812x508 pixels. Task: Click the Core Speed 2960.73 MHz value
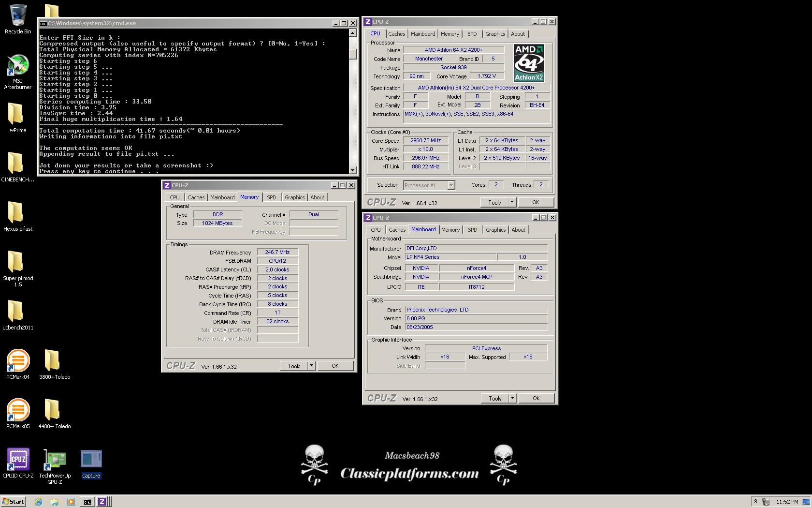pos(425,140)
